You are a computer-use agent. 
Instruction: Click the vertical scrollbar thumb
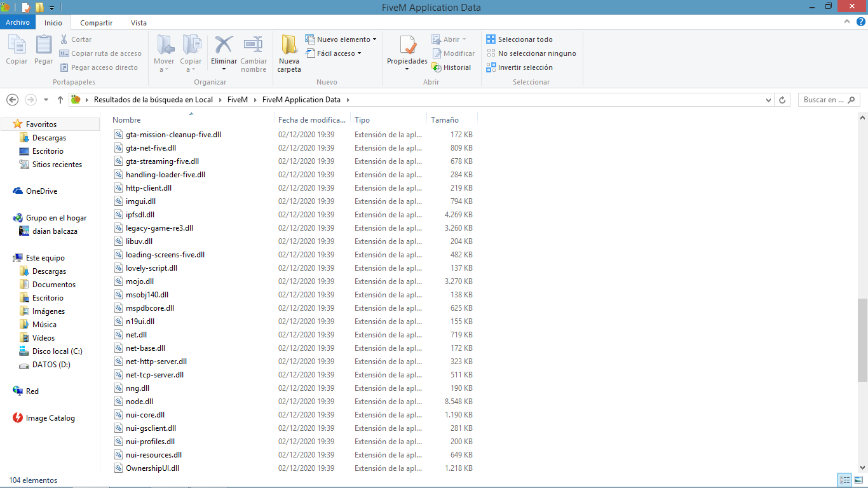coord(862,339)
